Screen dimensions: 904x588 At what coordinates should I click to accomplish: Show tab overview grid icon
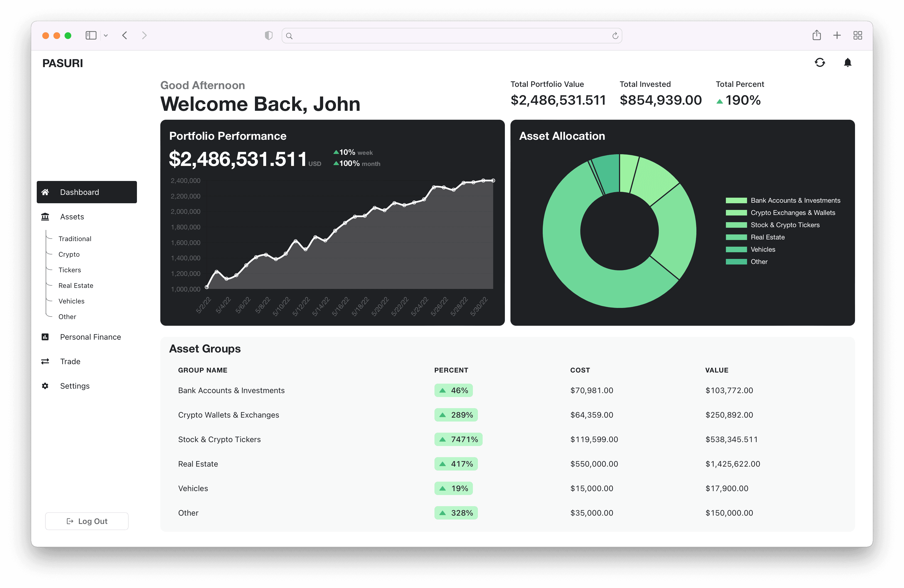coord(857,35)
